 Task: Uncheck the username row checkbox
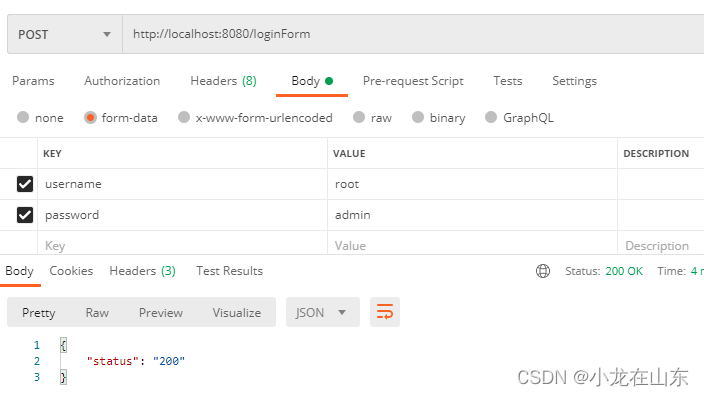click(25, 184)
